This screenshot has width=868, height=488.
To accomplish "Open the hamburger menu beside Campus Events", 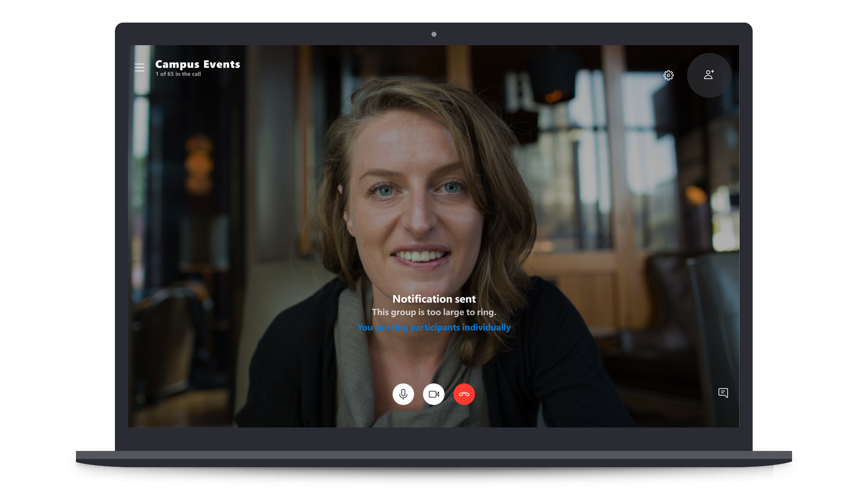I will [x=139, y=68].
